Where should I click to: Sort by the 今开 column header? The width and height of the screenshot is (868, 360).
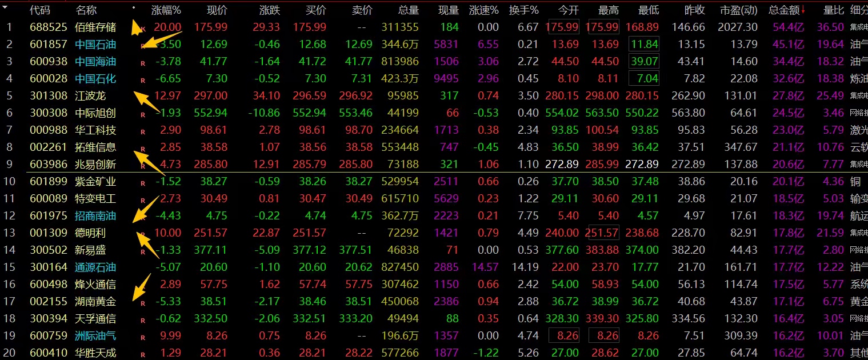[568, 10]
